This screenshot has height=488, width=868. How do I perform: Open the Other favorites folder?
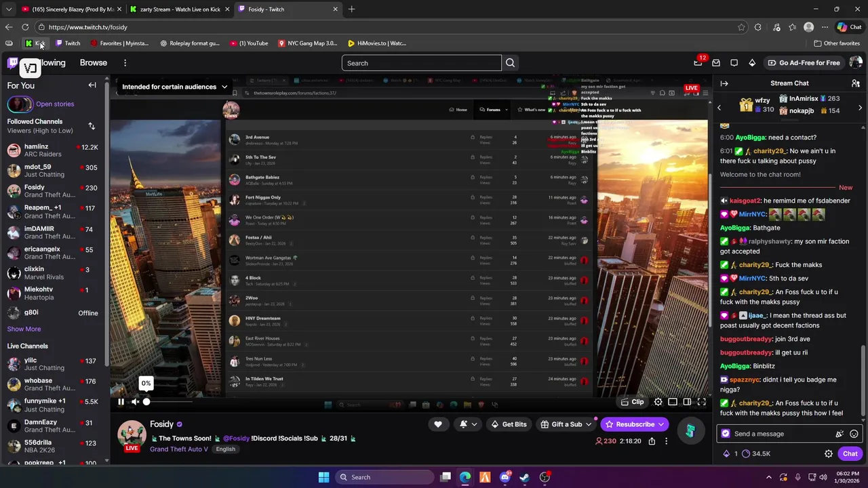coord(837,43)
